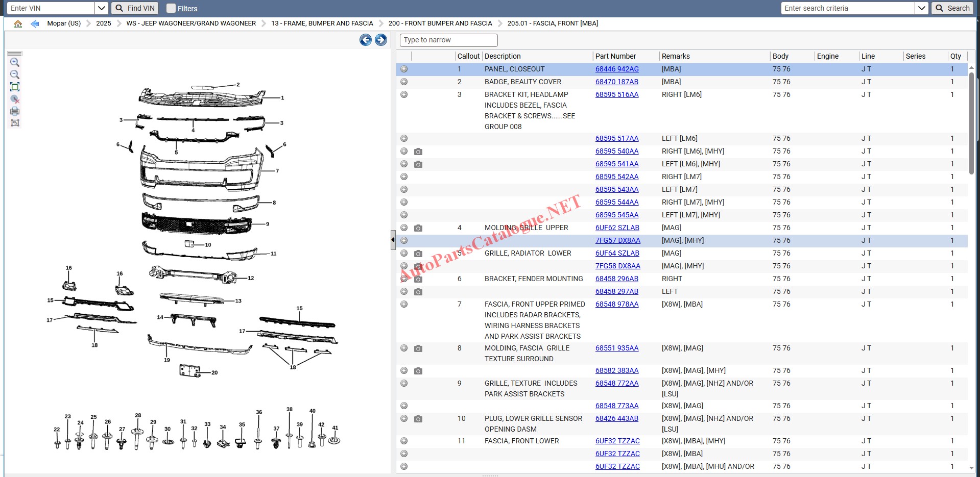This screenshot has height=477, width=980.
Task: Click the plus icon for part 68548 978AA
Action: click(x=404, y=304)
